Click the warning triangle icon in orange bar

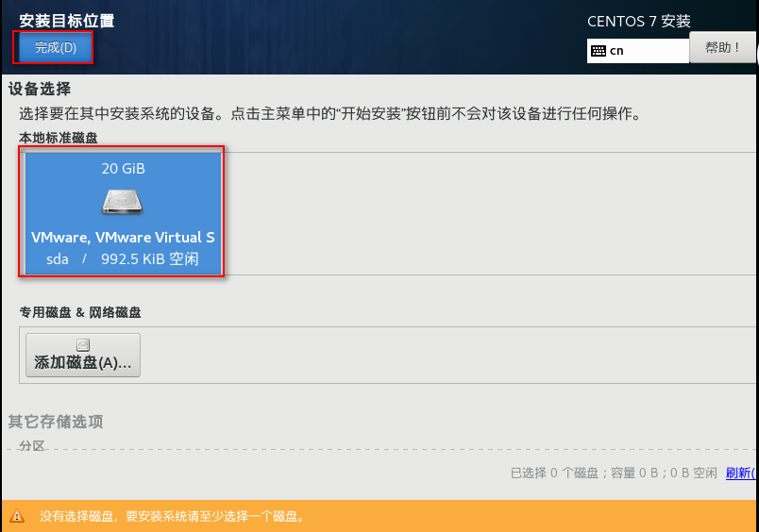click(x=17, y=516)
